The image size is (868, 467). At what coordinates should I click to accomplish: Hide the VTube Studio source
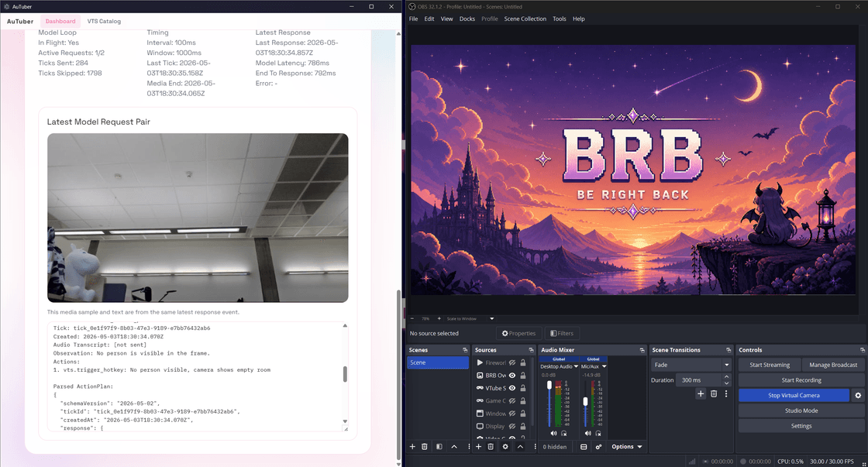(x=512, y=389)
